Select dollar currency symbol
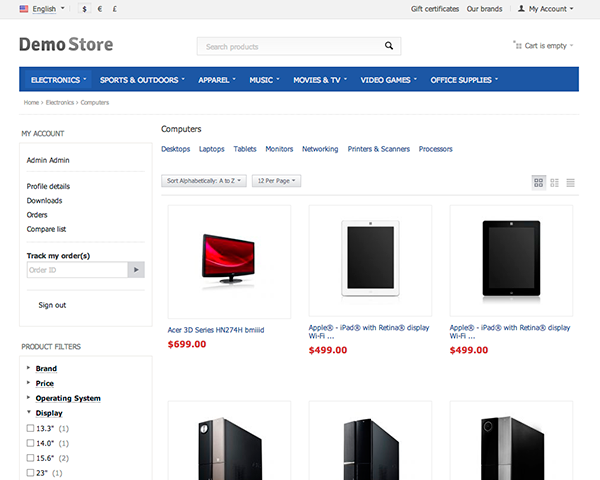 tap(84, 9)
